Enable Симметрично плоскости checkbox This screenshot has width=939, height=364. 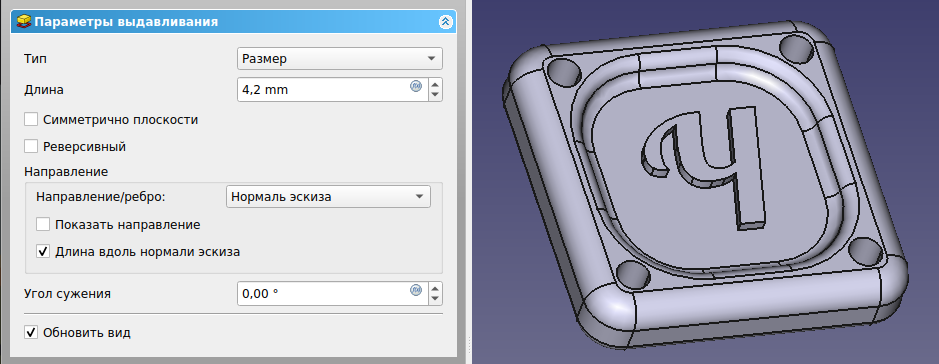tap(31, 119)
